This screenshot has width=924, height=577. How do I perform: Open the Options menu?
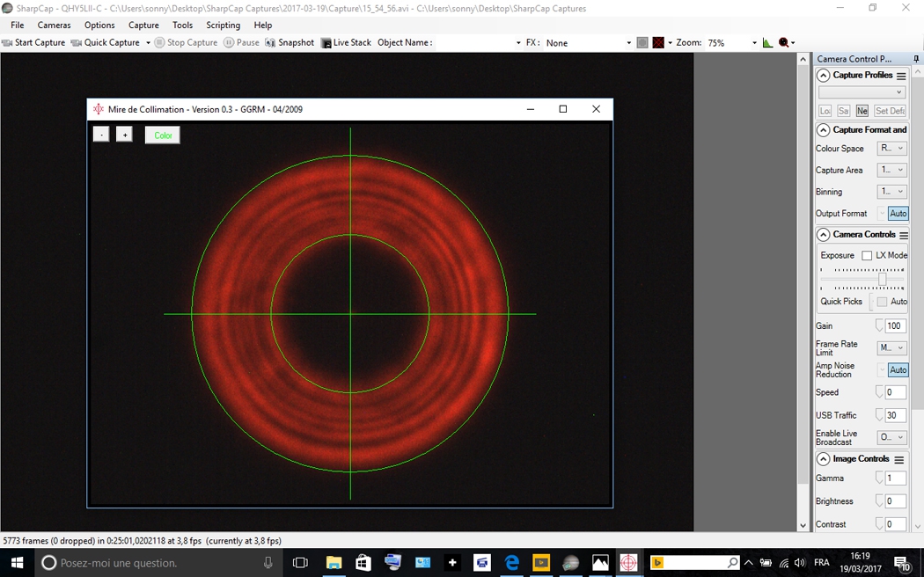[99, 25]
